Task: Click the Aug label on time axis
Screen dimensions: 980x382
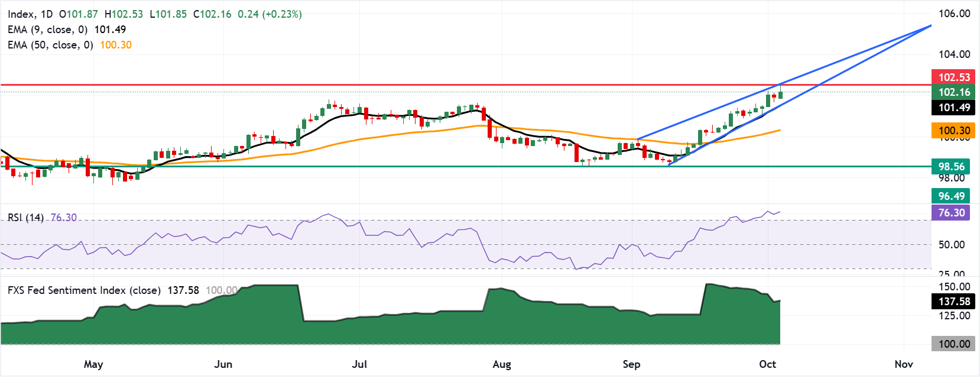Action: [x=502, y=364]
